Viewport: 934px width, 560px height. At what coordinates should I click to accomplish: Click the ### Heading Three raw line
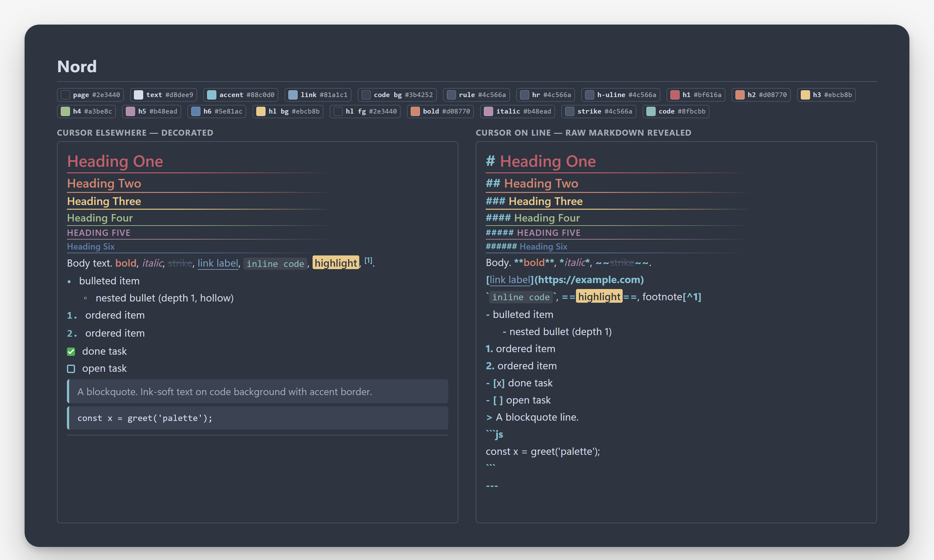point(534,201)
